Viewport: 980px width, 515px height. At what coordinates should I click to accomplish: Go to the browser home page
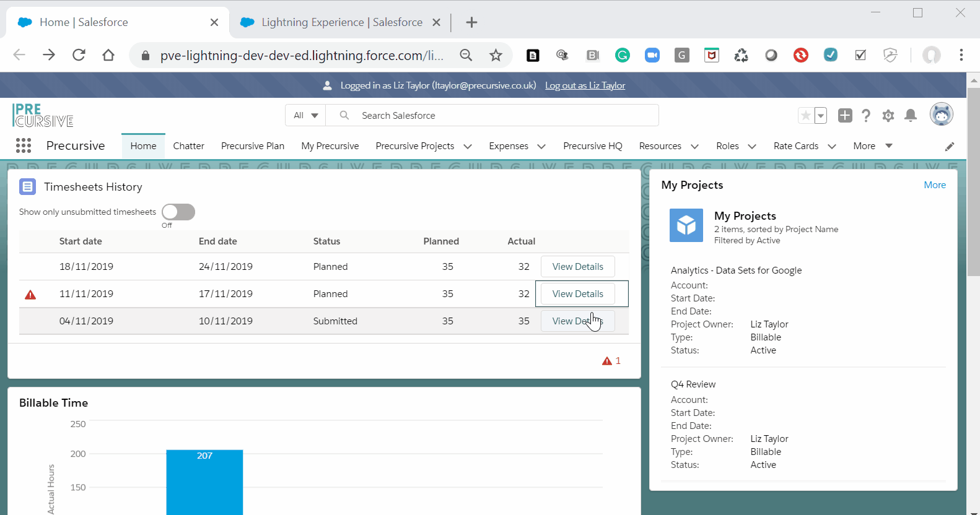point(108,55)
